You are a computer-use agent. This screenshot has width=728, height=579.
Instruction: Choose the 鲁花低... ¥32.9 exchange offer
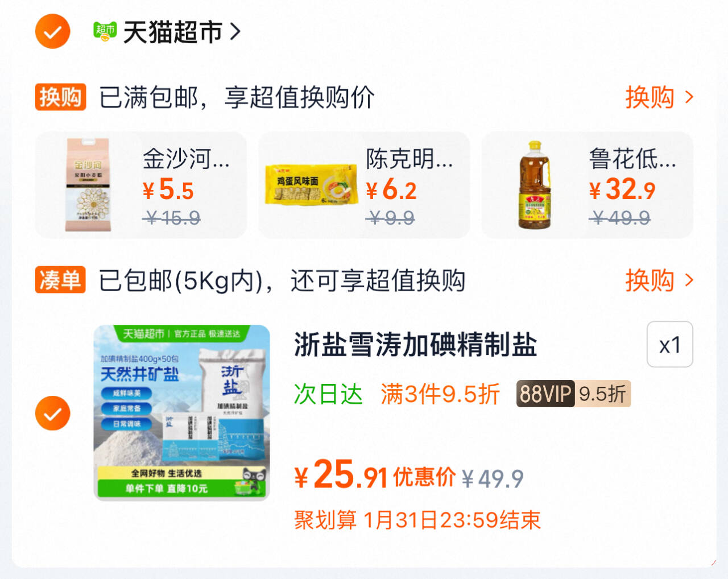pos(588,185)
